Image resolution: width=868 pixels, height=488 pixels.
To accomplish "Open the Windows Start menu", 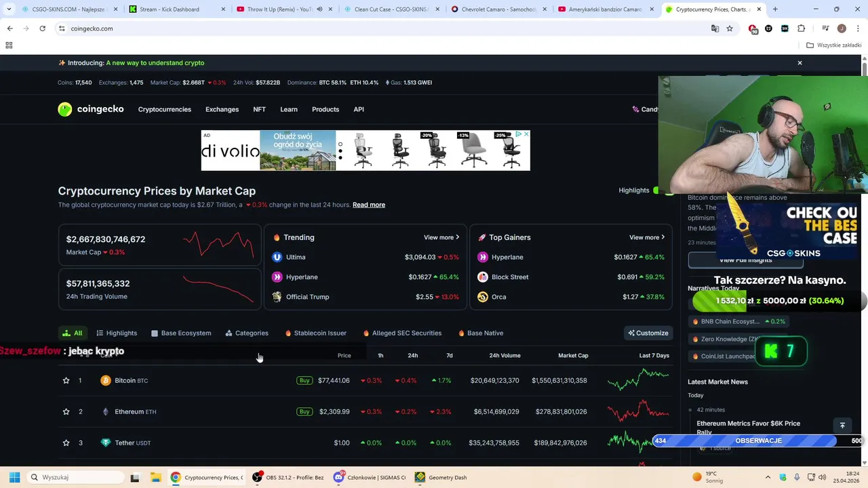I will pyautogui.click(x=14, y=477).
